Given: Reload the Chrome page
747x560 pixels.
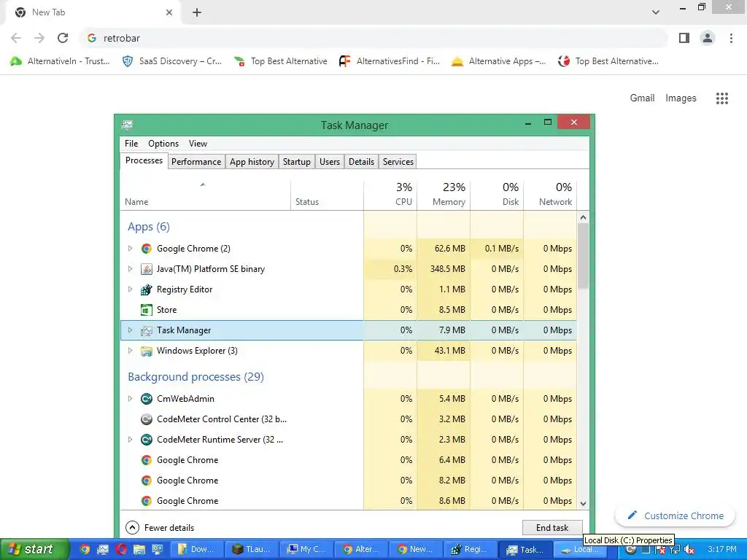Looking at the screenshot, I should tap(63, 38).
